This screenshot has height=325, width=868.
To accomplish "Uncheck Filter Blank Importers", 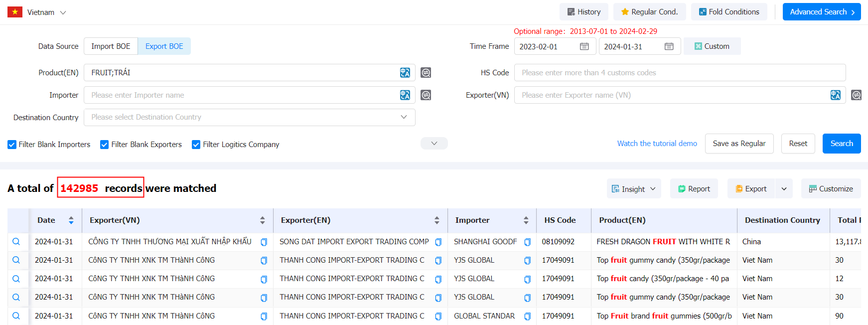I will pyautogui.click(x=12, y=145).
